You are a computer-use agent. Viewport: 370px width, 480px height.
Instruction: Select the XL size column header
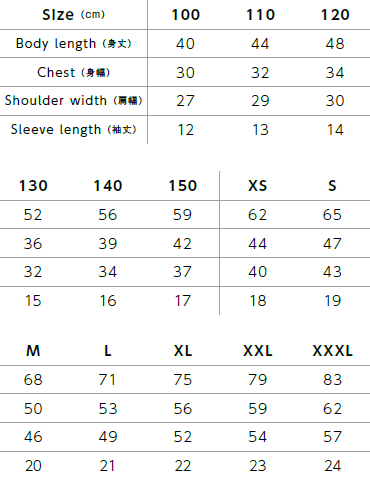[x=183, y=351]
